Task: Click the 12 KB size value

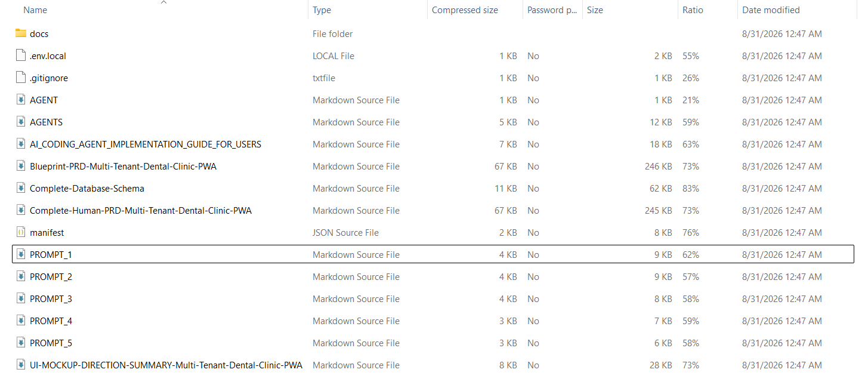Action: click(x=661, y=122)
